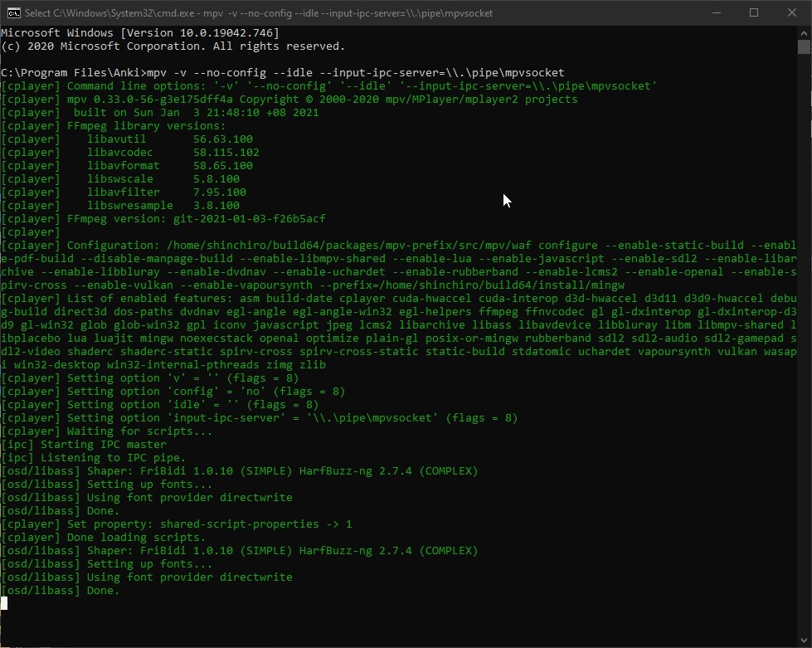Click the 'libavformat 58.65.100' line
Image resolution: width=812 pixels, height=648 pixels.
tap(127, 166)
